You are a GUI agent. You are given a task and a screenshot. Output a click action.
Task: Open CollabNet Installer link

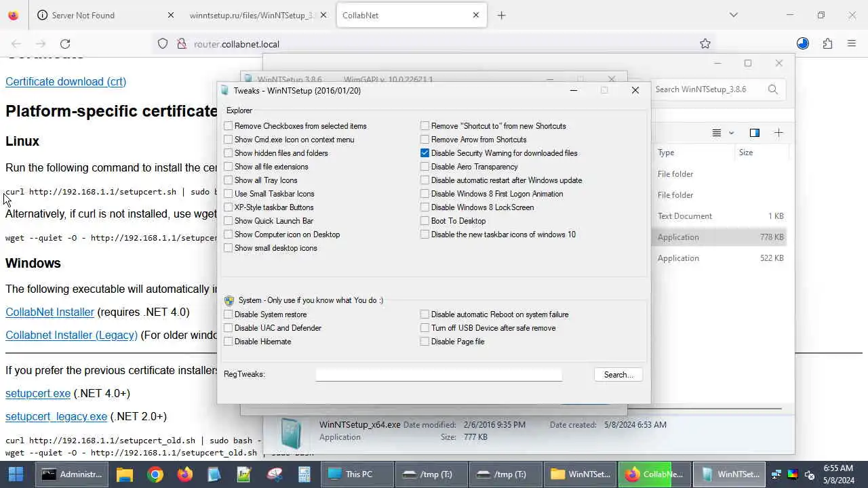50,312
